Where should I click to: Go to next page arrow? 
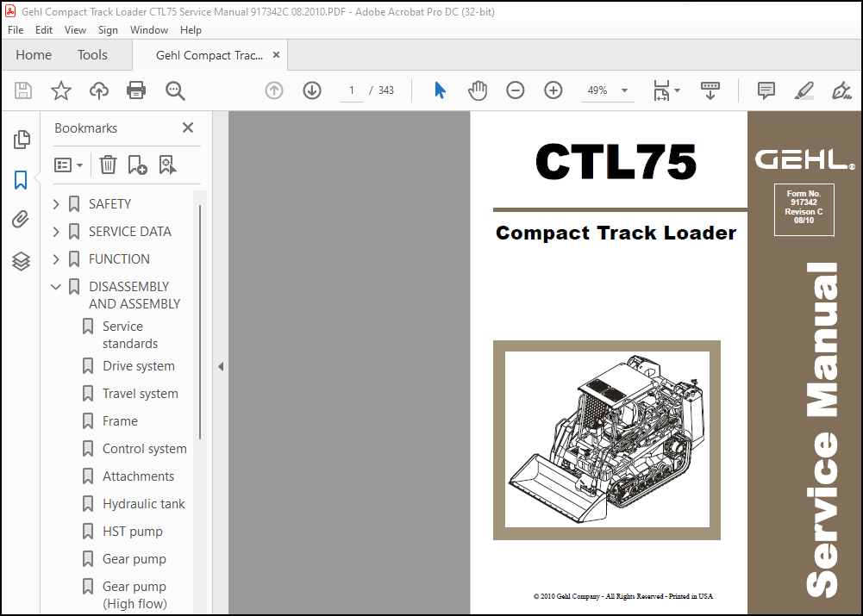[312, 90]
